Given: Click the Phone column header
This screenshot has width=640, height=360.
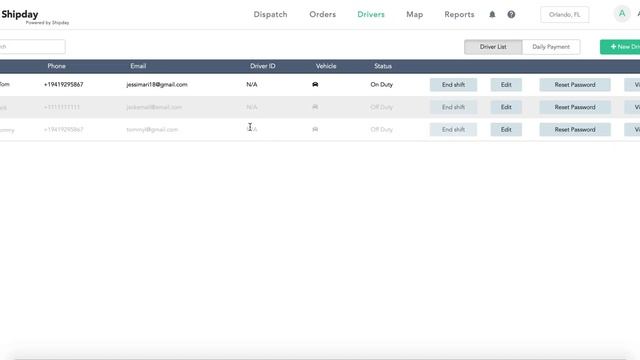Looking at the screenshot, I should tap(56, 66).
